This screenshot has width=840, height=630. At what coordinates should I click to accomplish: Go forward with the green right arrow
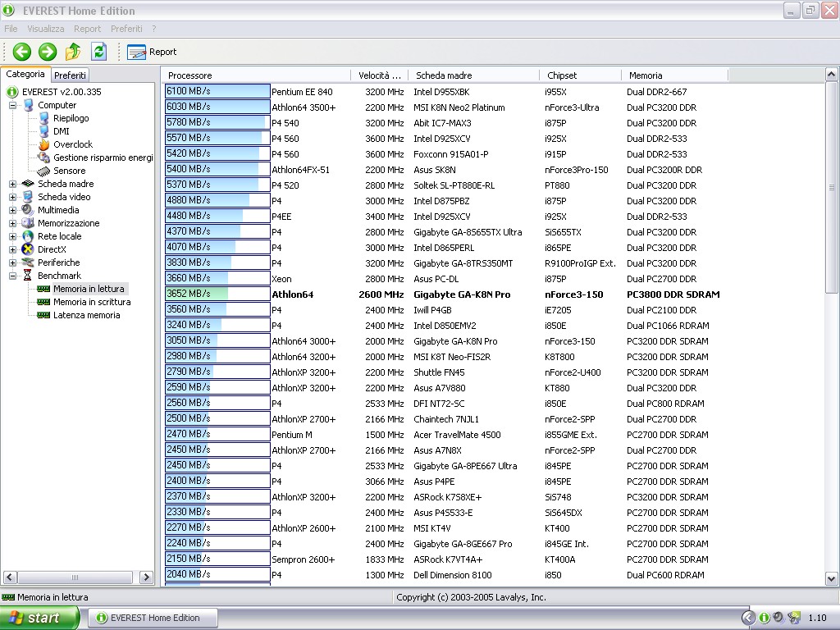[48, 52]
